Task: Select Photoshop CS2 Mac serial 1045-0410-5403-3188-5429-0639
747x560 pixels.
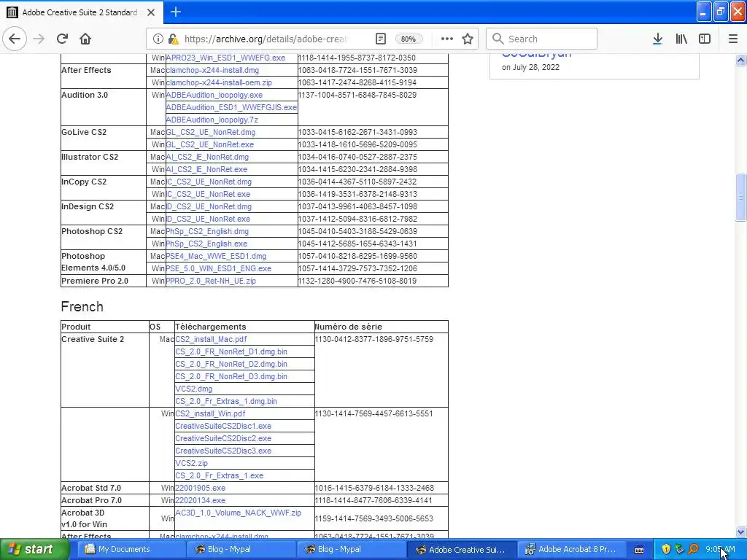Action: click(357, 231)
